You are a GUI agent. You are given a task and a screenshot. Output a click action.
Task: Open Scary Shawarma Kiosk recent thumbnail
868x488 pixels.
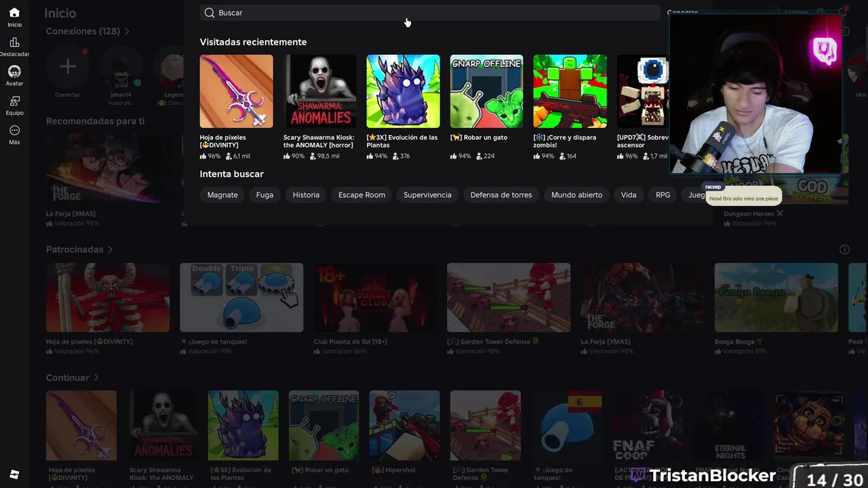coord(319,91)
